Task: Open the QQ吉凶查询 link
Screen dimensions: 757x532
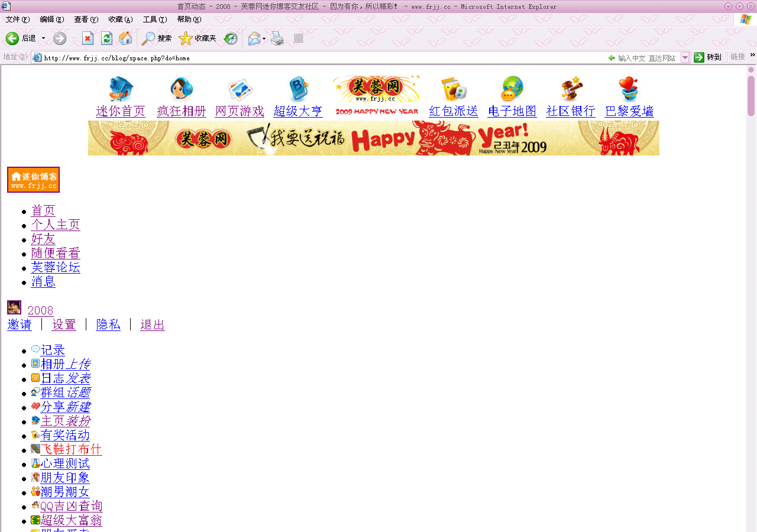Action: pos(72,506)
